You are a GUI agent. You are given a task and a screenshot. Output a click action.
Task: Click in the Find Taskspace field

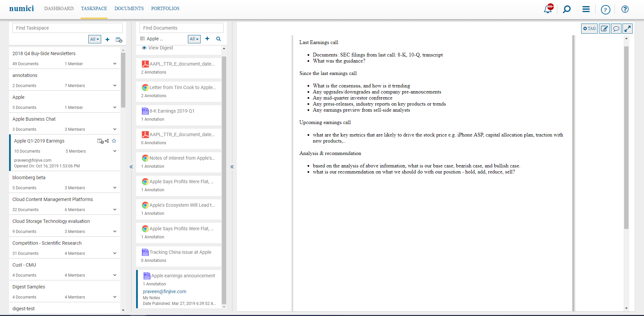click(x=67, y=28)
